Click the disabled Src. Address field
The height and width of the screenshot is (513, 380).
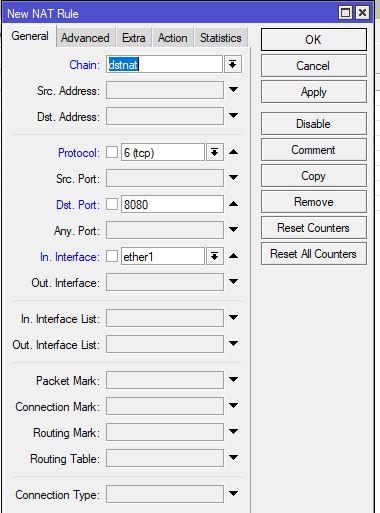(165, 90)
